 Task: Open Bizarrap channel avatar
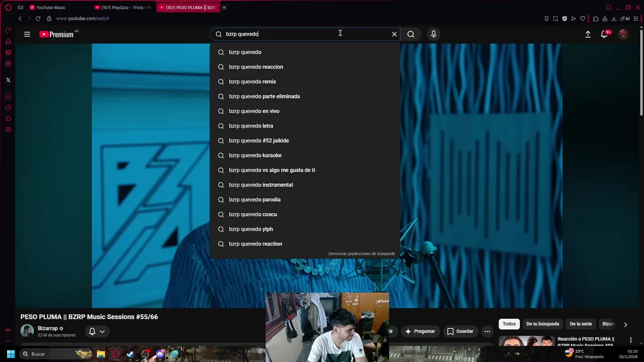coord(27,331)
